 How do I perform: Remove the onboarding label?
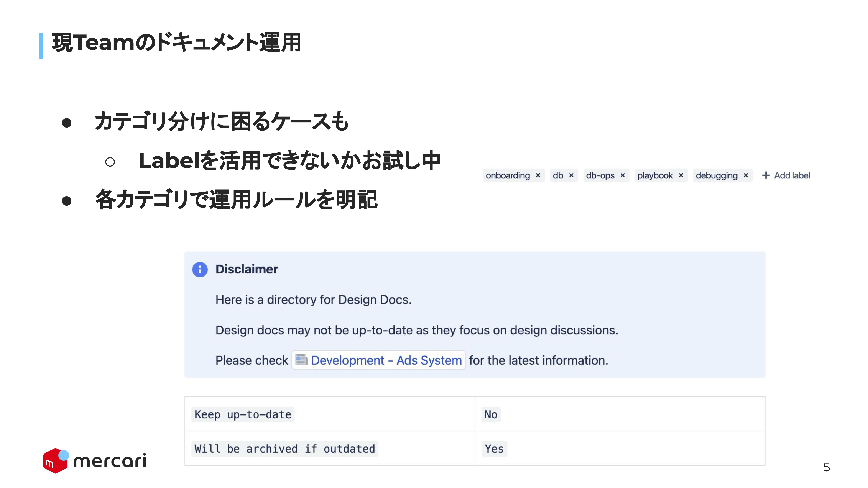538,175
